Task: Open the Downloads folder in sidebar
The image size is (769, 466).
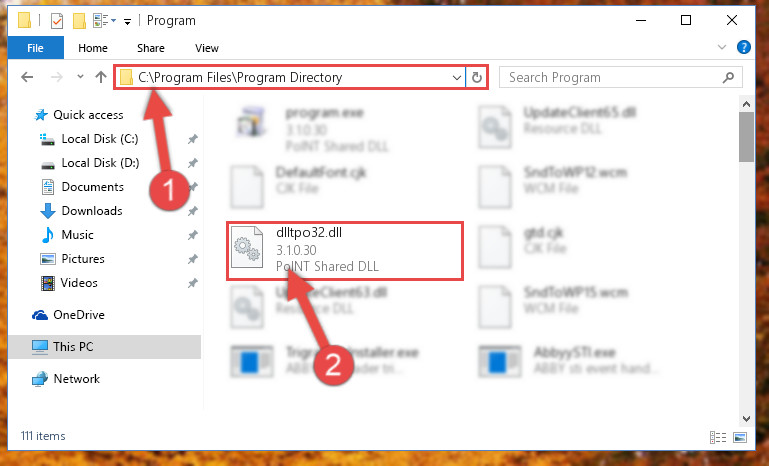Action: [92, 211]
